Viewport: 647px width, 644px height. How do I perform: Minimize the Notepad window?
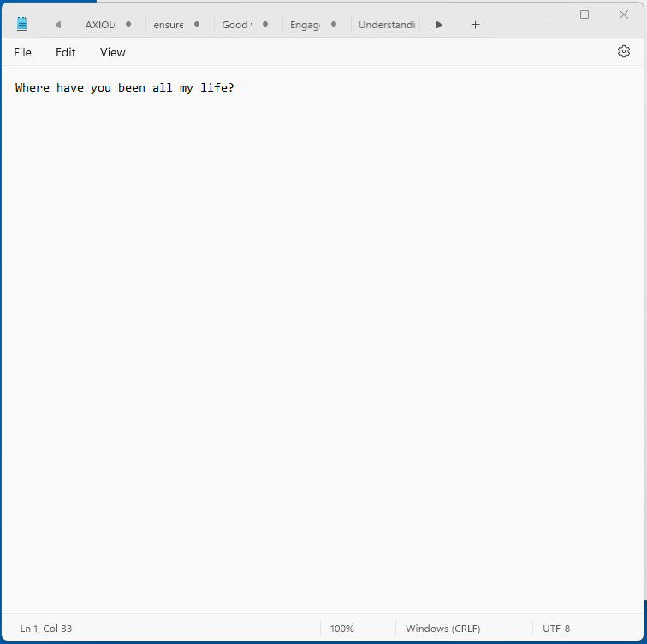point(546,15)
